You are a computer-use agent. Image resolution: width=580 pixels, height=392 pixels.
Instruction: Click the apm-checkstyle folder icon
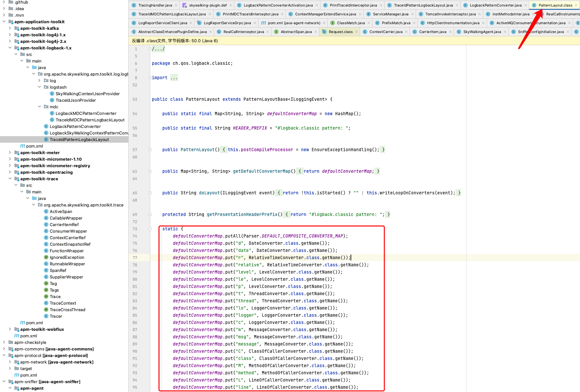[x=11, y=342]
